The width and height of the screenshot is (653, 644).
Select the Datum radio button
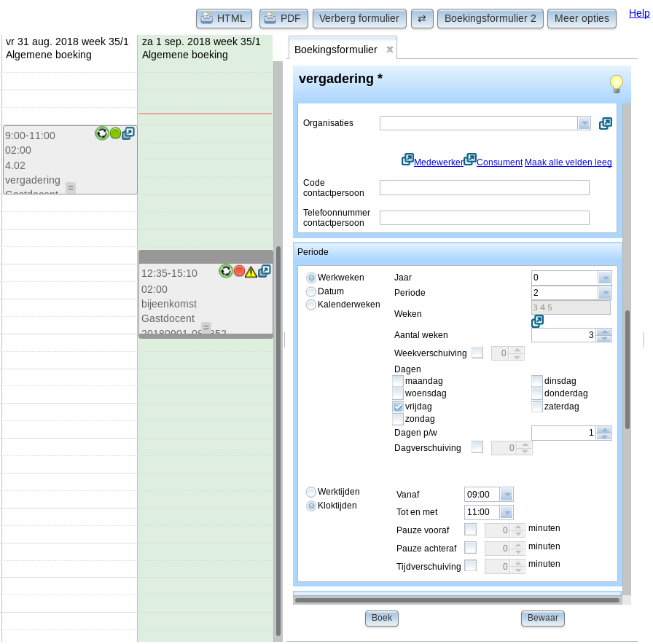point(311,291)
